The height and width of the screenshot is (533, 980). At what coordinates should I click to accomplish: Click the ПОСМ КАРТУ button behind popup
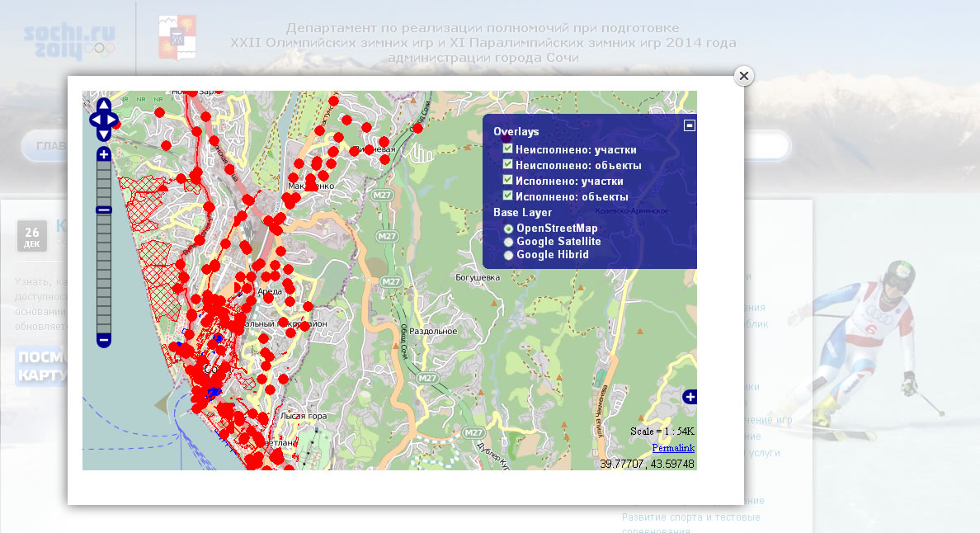click(x=42, y=366)
